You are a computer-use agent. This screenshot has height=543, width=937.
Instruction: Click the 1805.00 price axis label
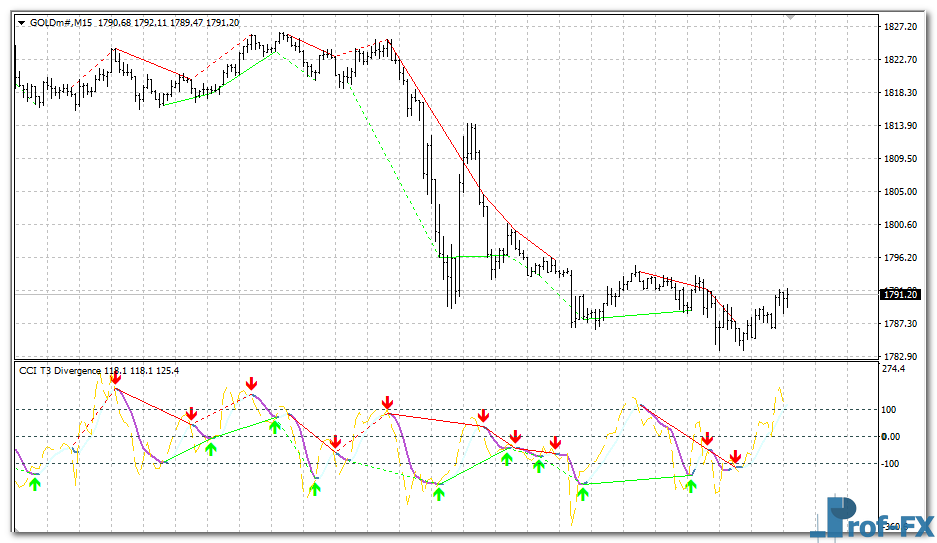click(x=901, y=191)
